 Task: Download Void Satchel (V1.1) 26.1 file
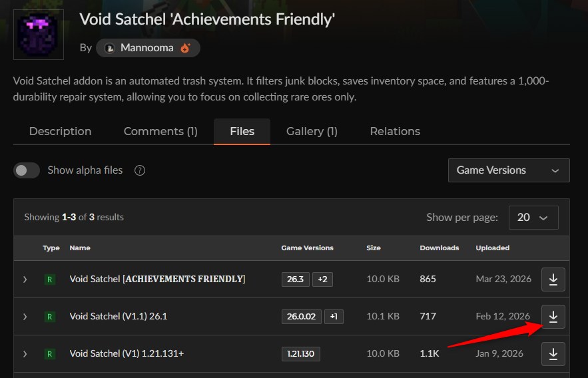553,317
